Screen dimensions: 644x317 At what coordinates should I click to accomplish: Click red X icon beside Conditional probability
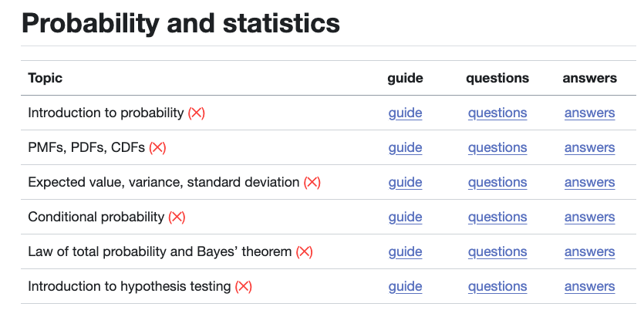pos(177,217)
